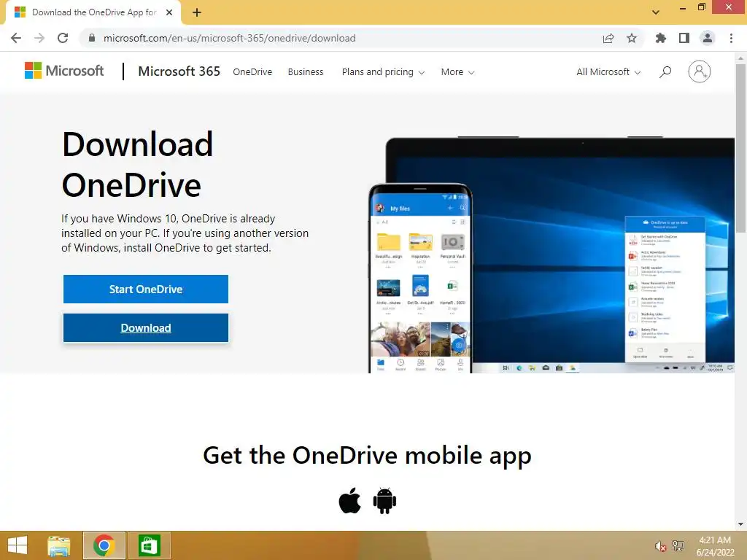
Task: Click the Download OneDrive heading
Action: click(138, 164)
